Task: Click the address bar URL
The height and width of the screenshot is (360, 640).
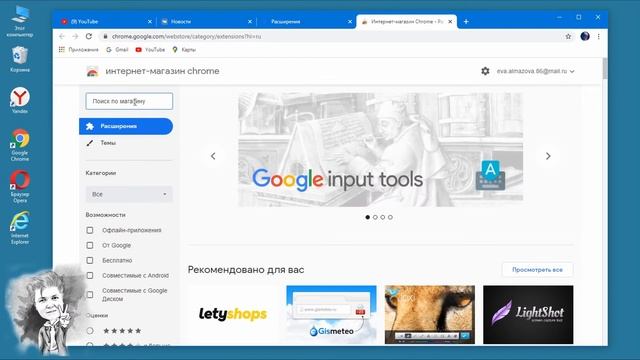Action: [186, 36]
